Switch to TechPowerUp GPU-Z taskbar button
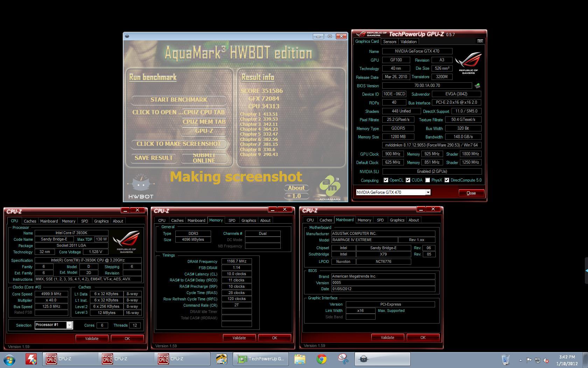 tap(261, 359)
